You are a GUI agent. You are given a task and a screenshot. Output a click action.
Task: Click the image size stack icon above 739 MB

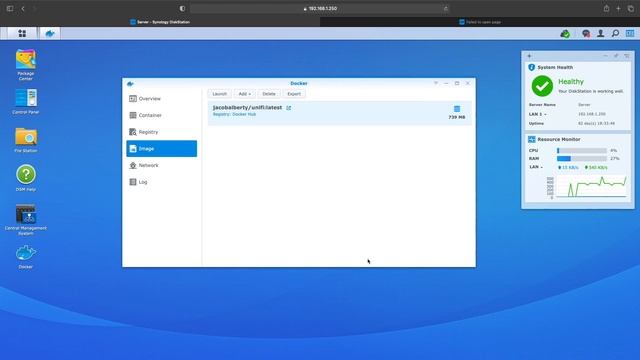click(x=457, y=109)
